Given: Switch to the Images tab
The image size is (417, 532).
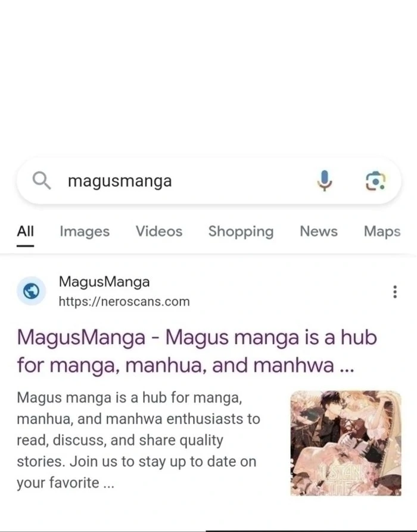Looking at the screenshot, I should (85, 232).
